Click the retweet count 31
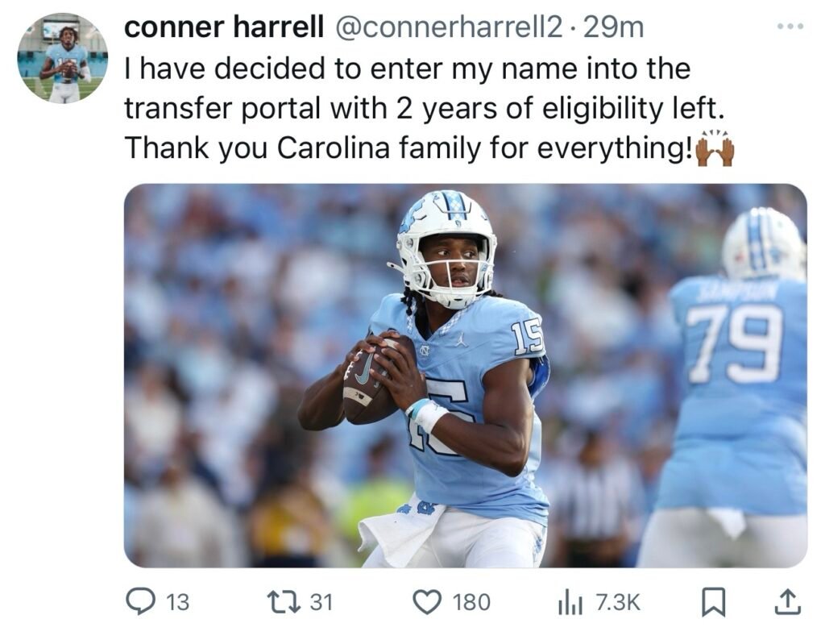The image size is (825, 644). click(321, 602)
